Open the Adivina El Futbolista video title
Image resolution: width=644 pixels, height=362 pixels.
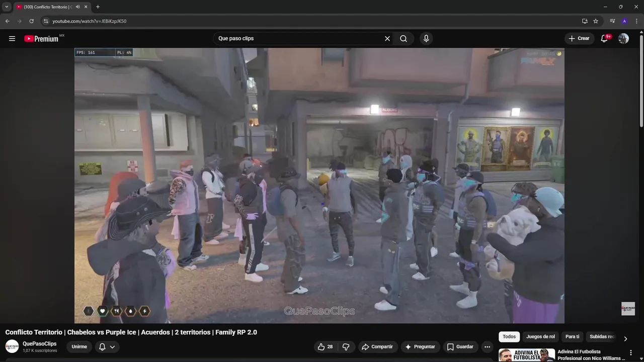[x=591, y=355]
